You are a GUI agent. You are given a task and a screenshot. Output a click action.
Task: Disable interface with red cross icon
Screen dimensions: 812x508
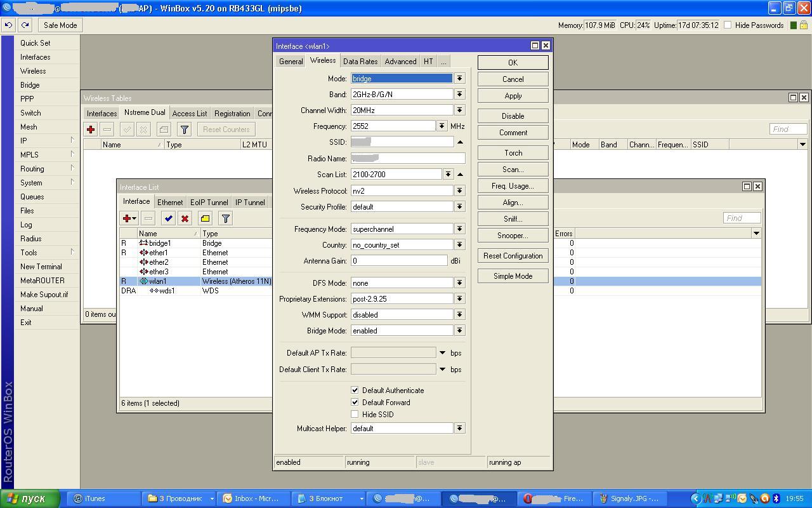coord(185,218)
